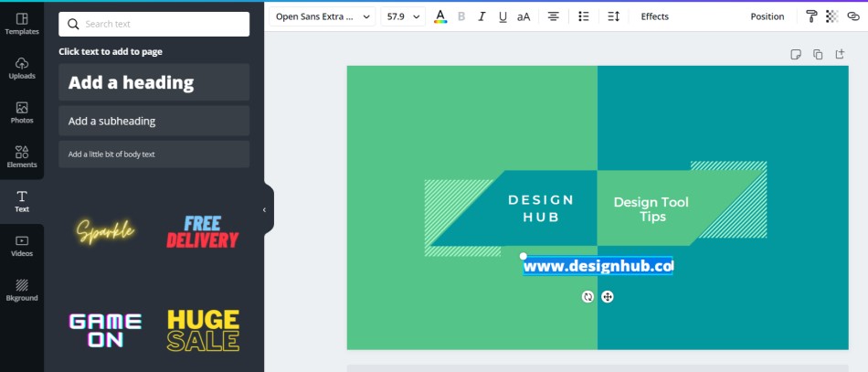Insert the Sparkle neon text style
868x372 pixels.
[105, 231]
